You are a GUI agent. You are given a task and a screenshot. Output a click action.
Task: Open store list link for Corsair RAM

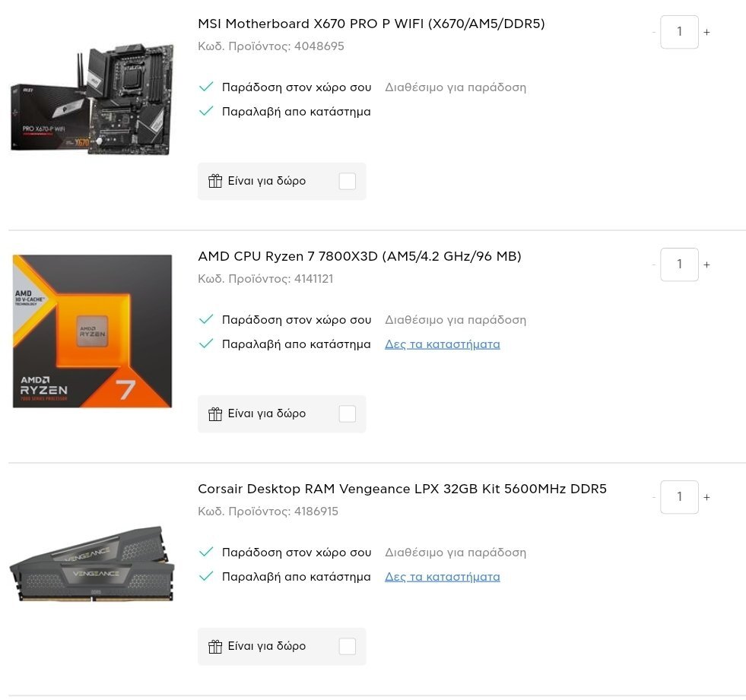click(443, 576)
